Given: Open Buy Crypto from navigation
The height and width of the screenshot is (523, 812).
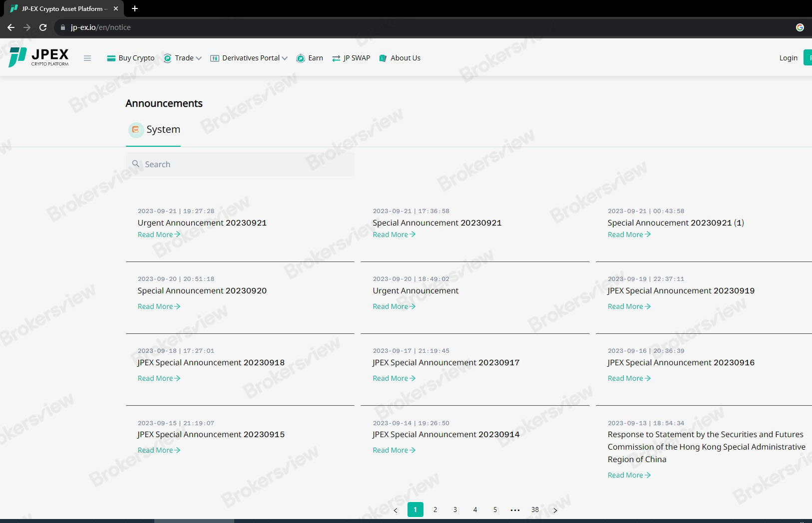Looking at the screenshot, I should pyautogui.click(x=131, y=58).
